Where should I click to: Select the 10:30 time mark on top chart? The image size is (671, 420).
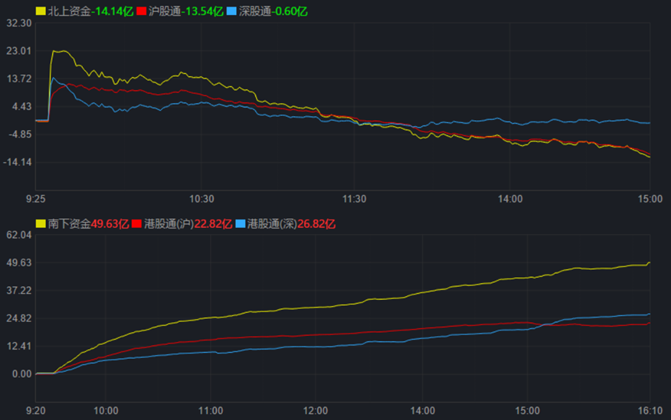click(202, 199)
